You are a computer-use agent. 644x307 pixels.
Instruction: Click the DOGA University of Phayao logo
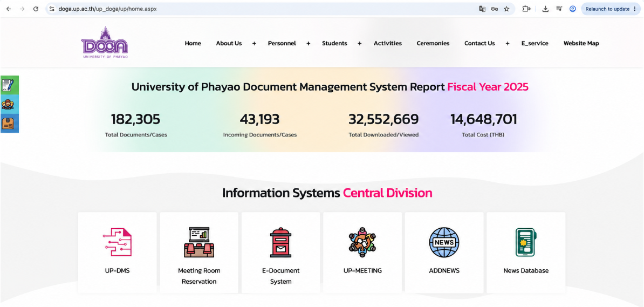104,43
